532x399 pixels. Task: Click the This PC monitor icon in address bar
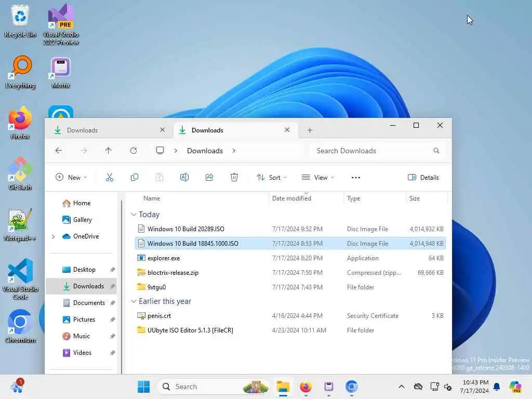coord(160,150)
